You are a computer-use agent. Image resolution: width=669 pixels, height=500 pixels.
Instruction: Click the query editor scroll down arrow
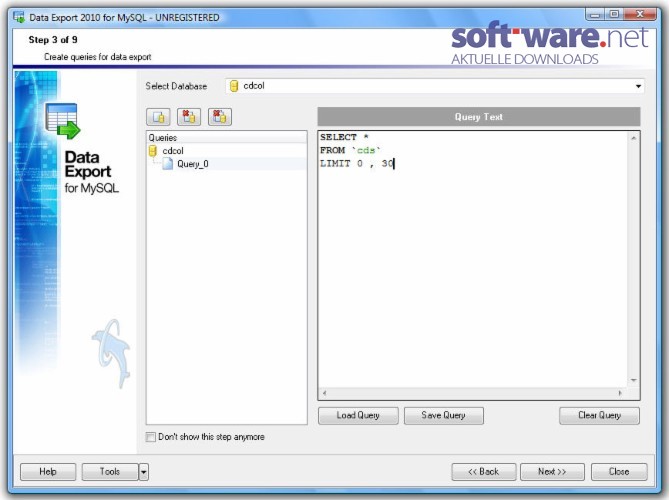point(634,380)
